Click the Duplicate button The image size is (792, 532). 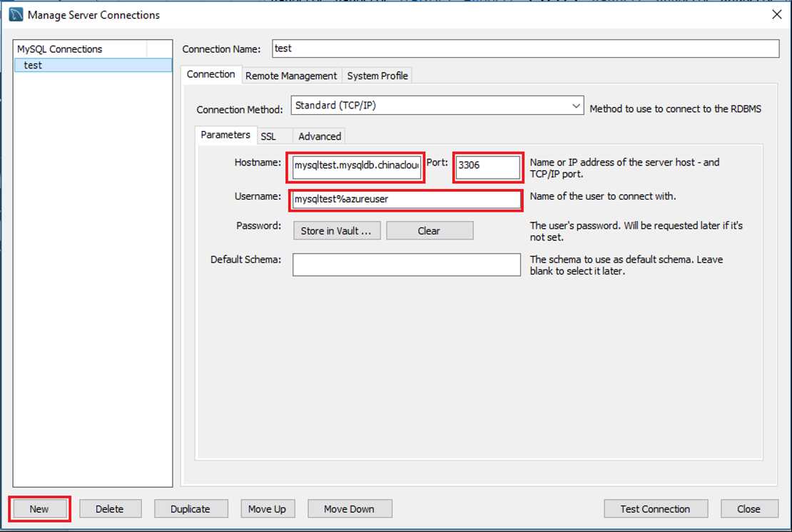tap(191, 508)
